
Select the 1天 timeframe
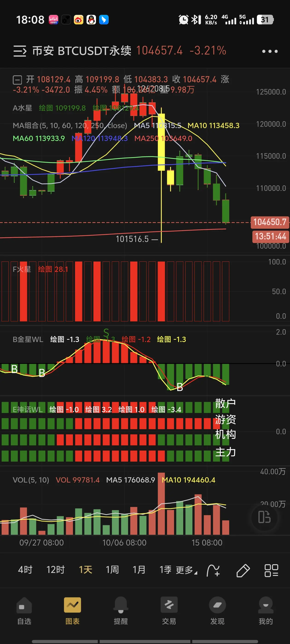pos(86,570)
